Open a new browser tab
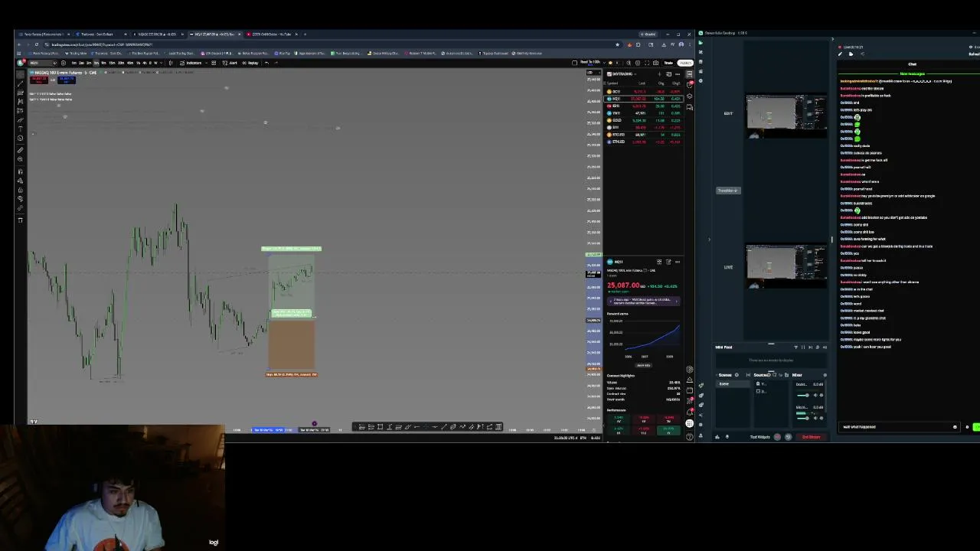 click(x=305, y=34)
